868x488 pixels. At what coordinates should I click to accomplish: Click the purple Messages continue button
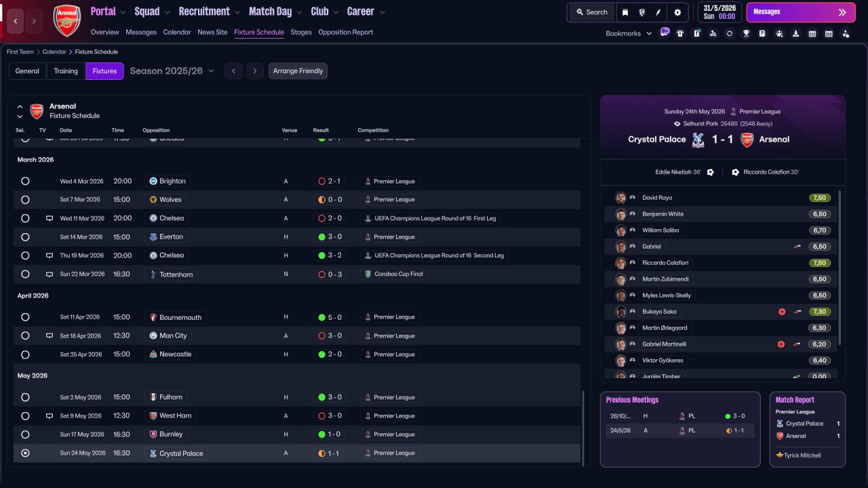click(x=800, y=12)
